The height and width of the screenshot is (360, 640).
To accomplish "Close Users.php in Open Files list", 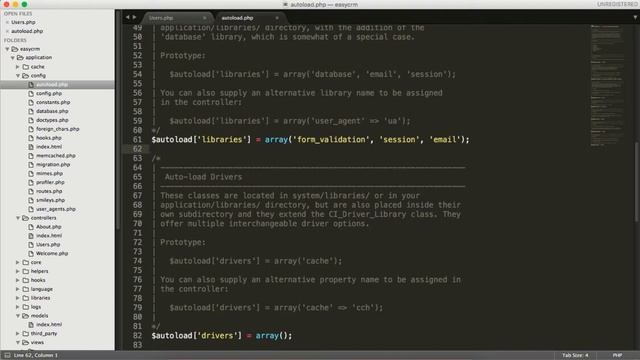I will click(7, 22).
